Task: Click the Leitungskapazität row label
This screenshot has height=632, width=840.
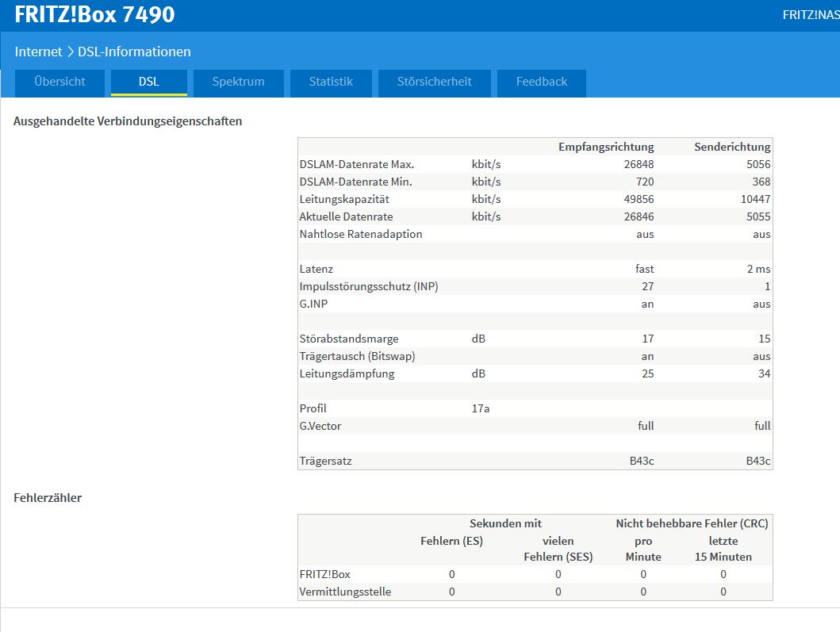Action: click(344, 199)
